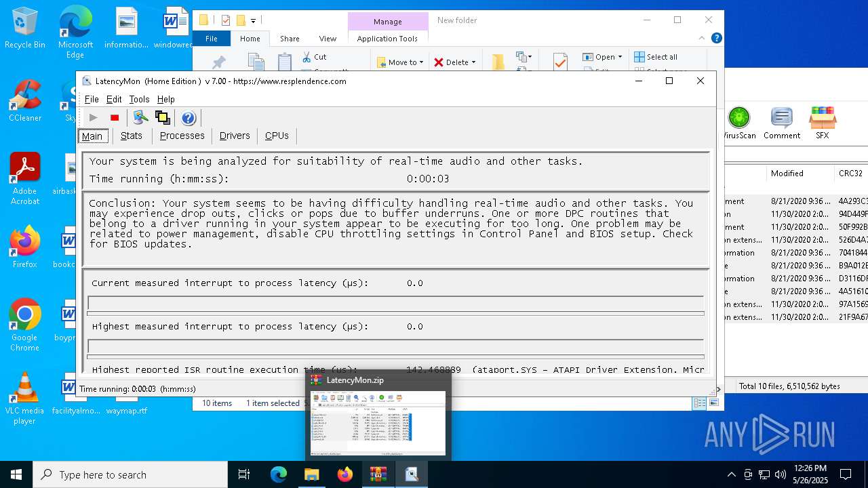Open Edge from the taskbar
The height and width of the screenshot is (488, 868).
pyautogui.click(x=279, y=474)
